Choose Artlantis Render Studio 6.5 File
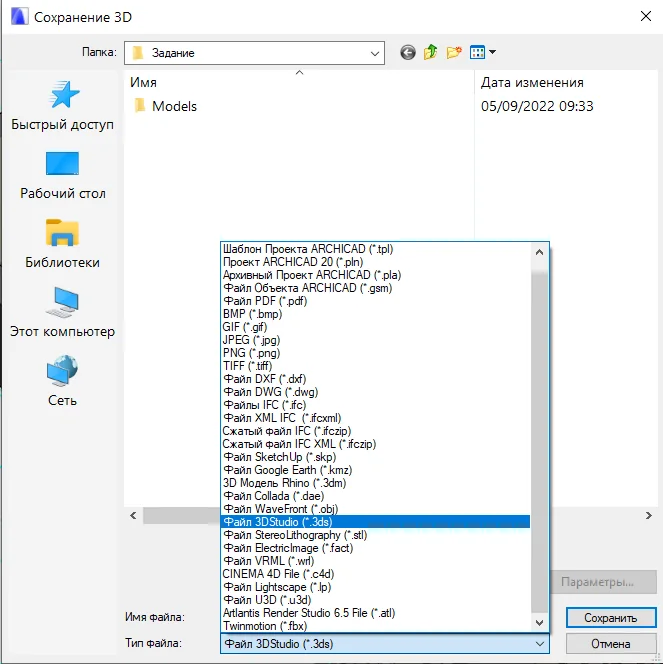 [375, 613]
